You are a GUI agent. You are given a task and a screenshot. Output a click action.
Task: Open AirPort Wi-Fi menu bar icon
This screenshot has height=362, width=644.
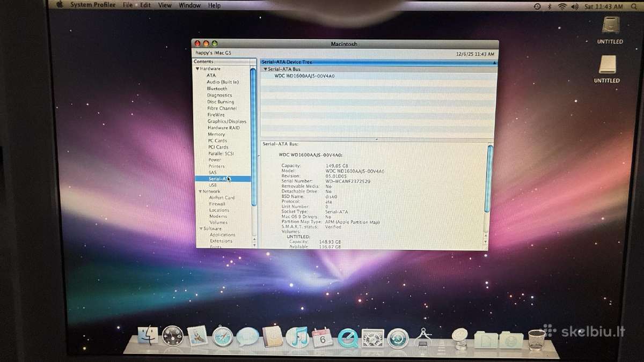pyautogui.click(x=562, y=6)
